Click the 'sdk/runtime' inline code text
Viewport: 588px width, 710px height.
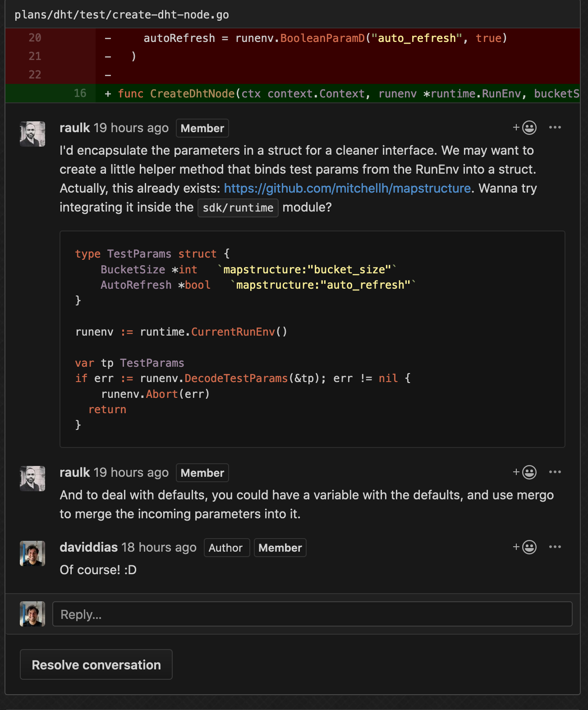[238, 208]
